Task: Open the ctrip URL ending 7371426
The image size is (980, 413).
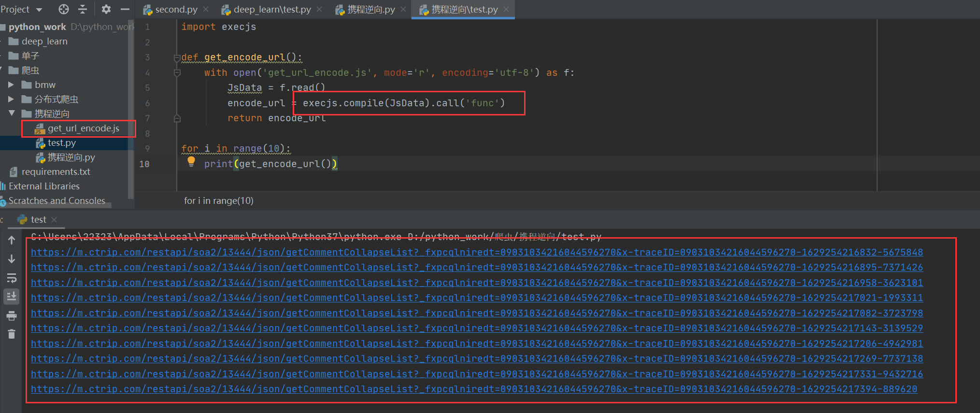Action: [x=477, y=267]
